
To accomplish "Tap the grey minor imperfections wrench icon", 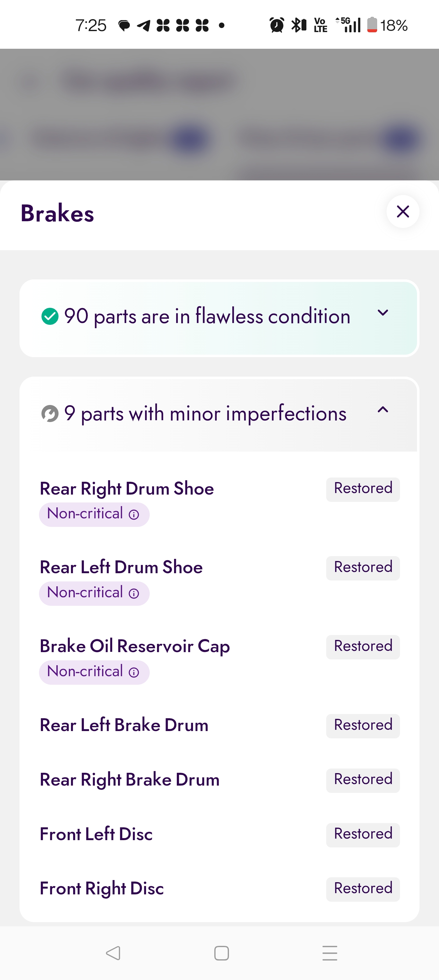I will [x=50, y=414].
